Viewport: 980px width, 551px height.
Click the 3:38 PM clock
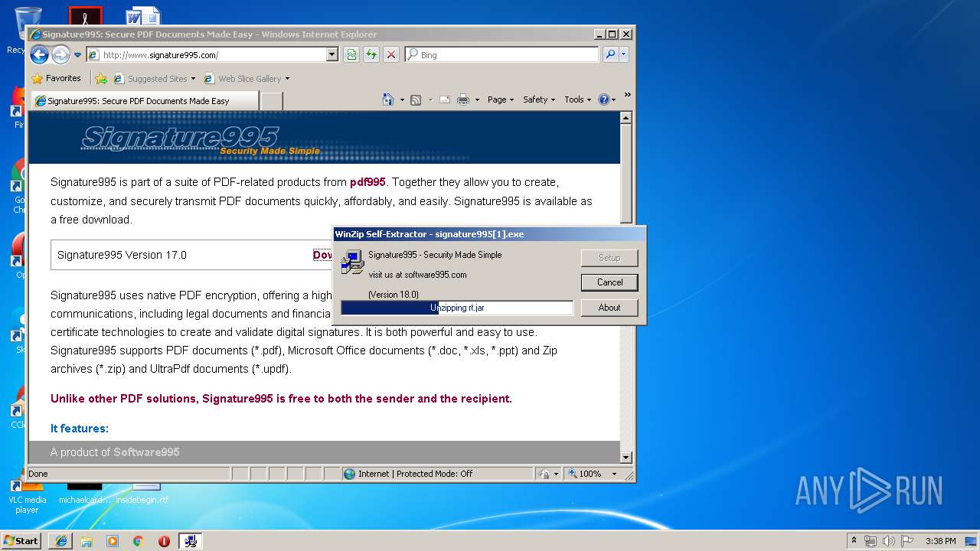pyautogui.click(x=940, y=541)
